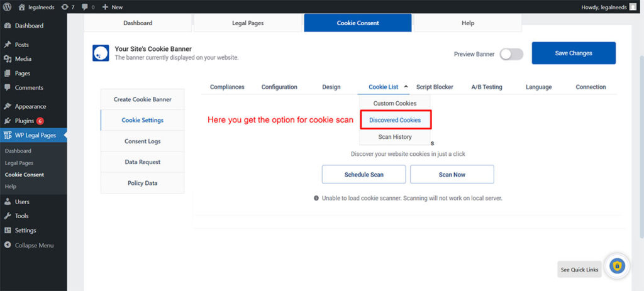
Task: Open Data Request in side panel
Action: (143, 162)
